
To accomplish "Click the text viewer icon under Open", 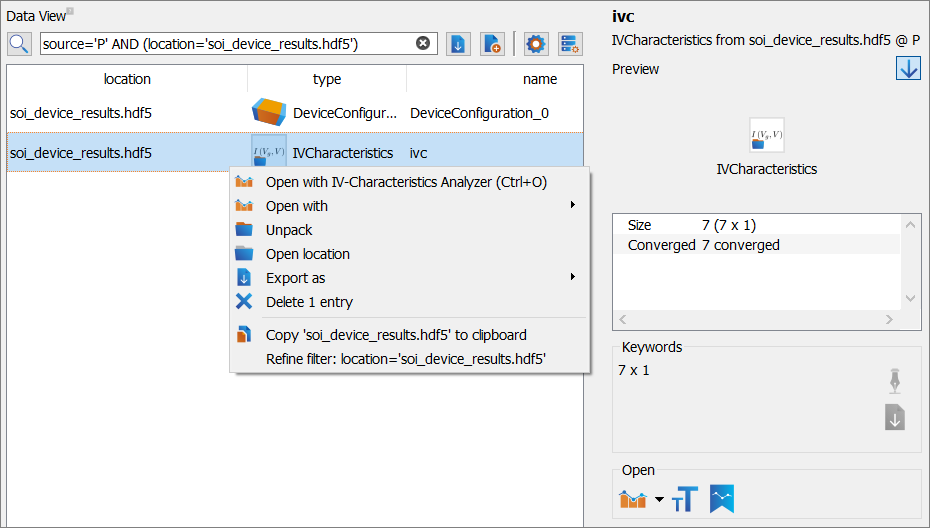I will point(685,499).
